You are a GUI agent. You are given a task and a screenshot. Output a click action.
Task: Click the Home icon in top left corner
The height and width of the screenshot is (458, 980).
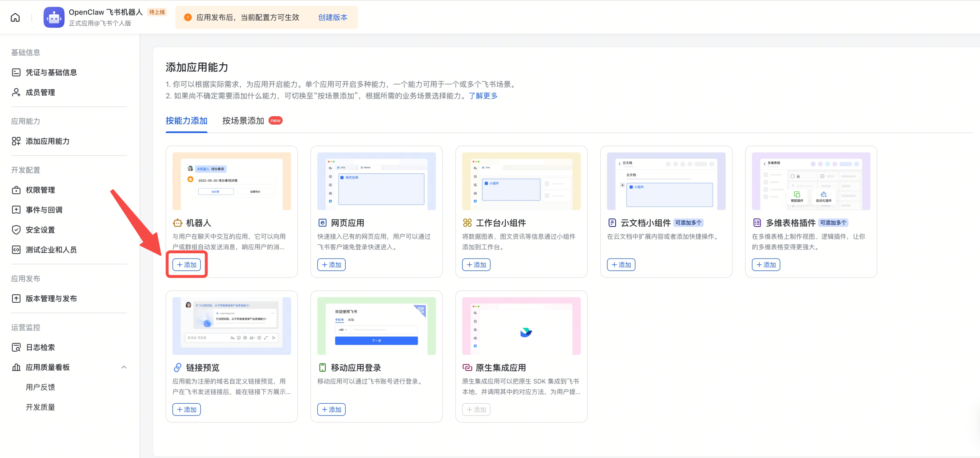coord(15,17)
